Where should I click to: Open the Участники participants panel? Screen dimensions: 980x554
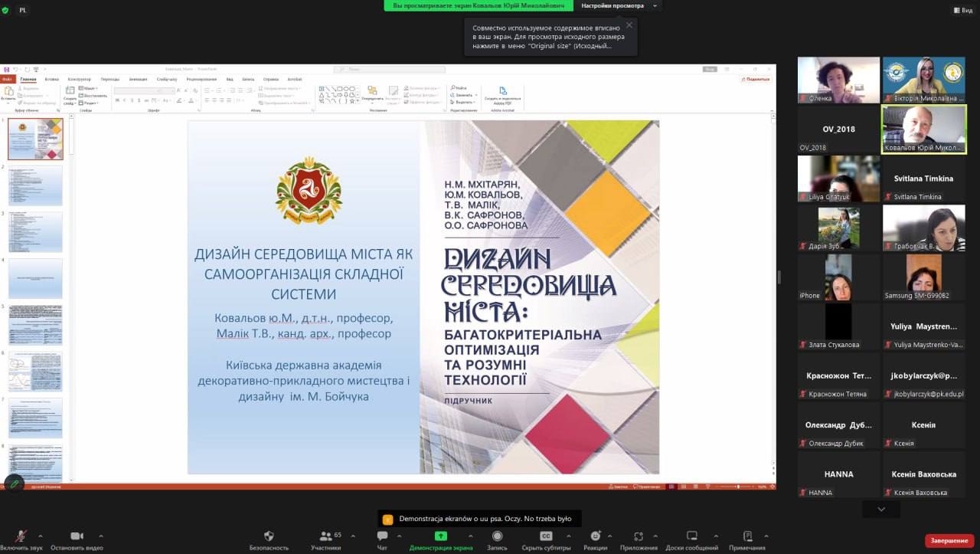click(326, 536)
